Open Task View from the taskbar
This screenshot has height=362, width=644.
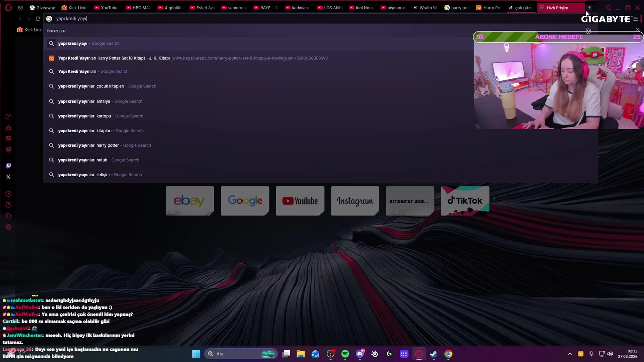[x=286, y=354]
